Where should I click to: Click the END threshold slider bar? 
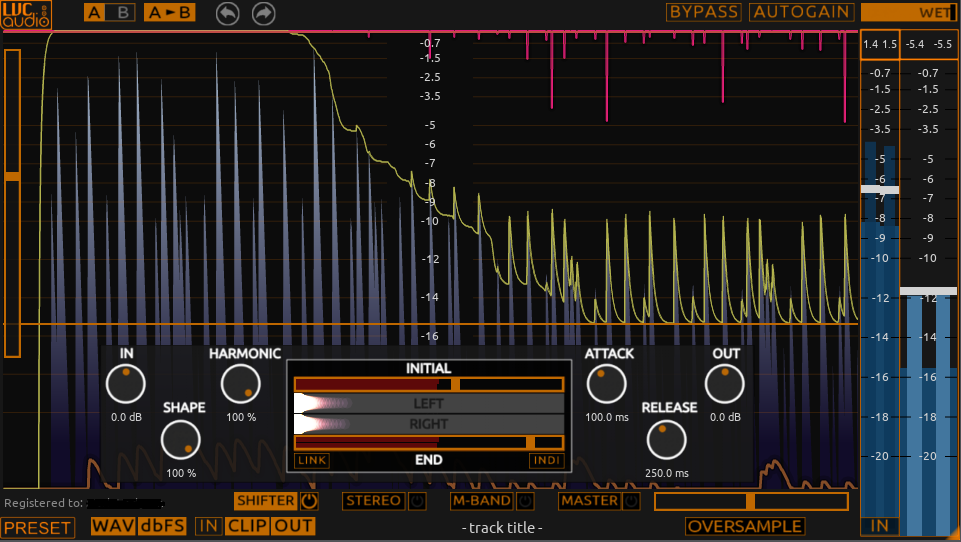coord(428,443)
